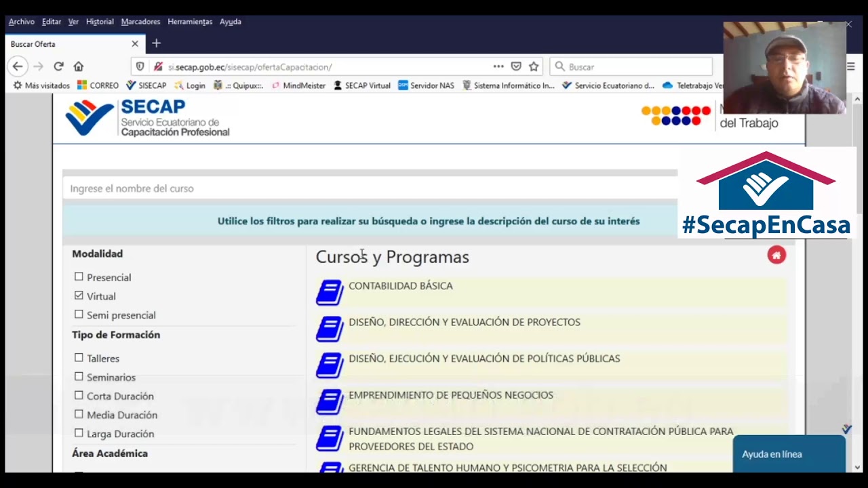Go to the browser Home page icon
Viewport: 868px width, 488px height.
click(x=79, y=66)
